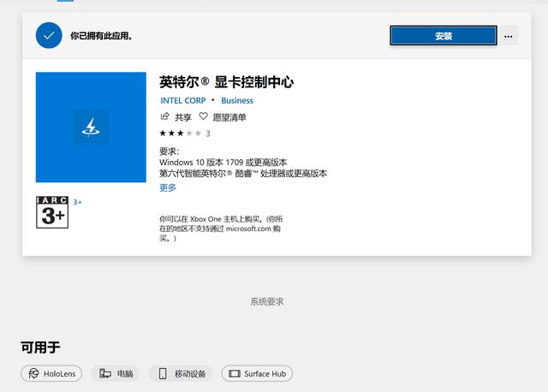Click the 要求: label
This screenshot has width=548, height=392.
[170, 151]
